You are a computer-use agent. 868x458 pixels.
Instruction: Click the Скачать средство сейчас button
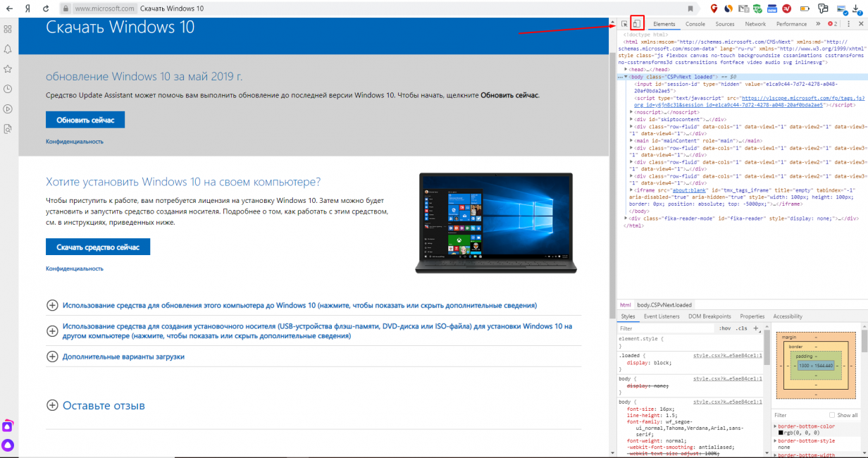(98, 247)
